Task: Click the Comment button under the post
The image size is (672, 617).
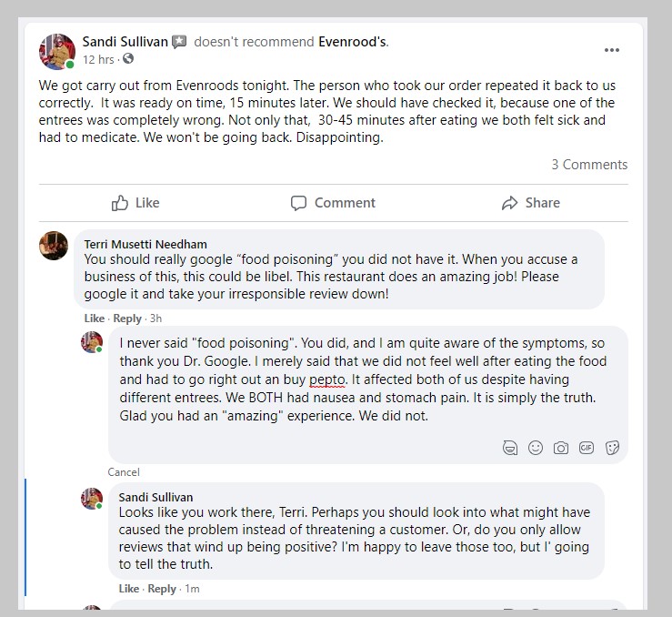Action: [332, 203]
